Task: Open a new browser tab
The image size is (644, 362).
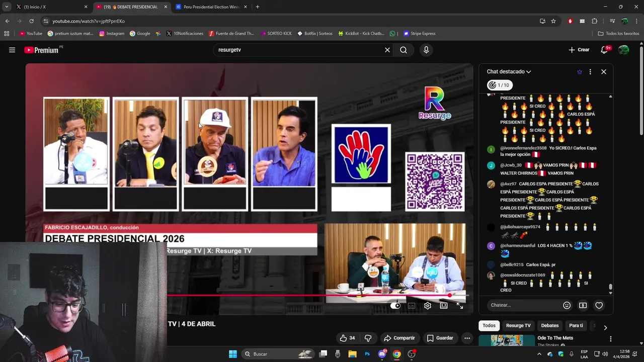Action: click(x=258, y=7)
